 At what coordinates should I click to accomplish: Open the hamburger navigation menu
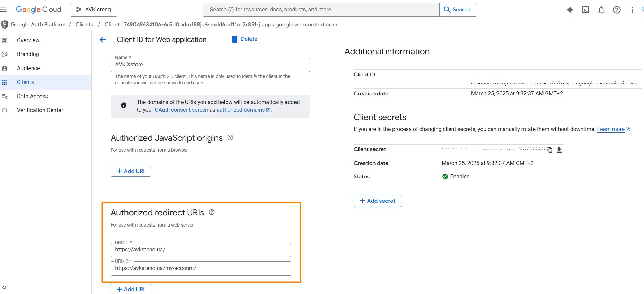point(3,10)
